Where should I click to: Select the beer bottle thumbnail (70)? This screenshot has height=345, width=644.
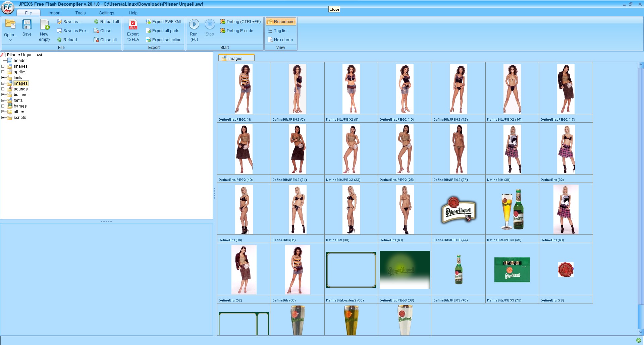pos(459,270)
